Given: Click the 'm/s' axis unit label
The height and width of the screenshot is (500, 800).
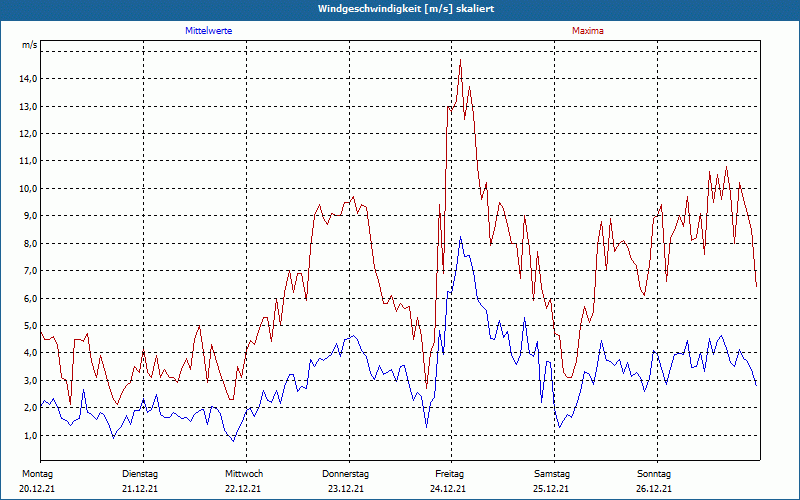Looking at the screenshot, I should coord(30,45).
